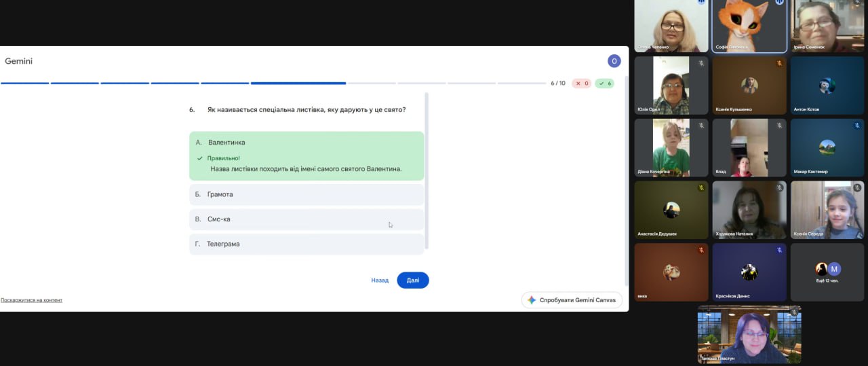Open the account avatar with letter O
This screenshot has width=868, height=366.
(x=614, y=61)
